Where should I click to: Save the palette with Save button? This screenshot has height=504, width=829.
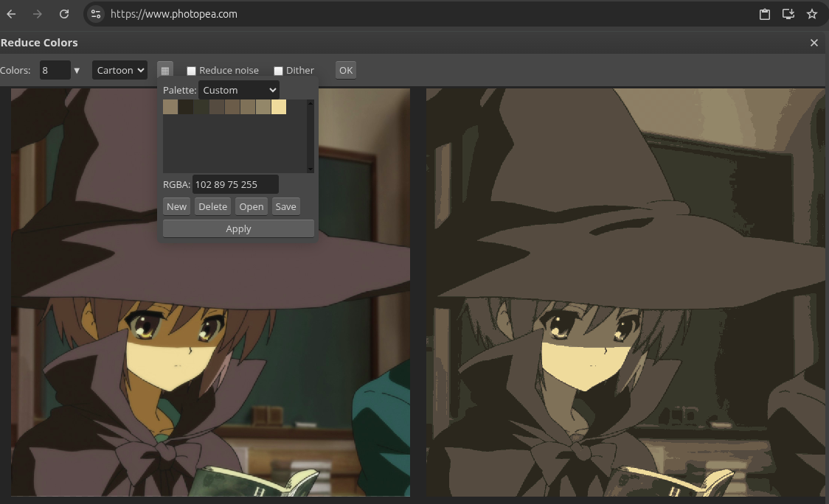[285, 206]
